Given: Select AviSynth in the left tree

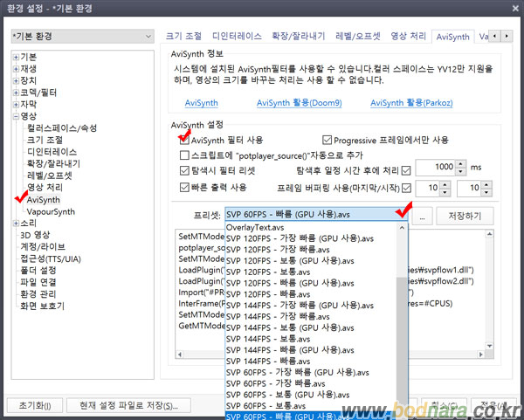Looking at the screenshot, I should pyautogui.click(x=44, y=200).
